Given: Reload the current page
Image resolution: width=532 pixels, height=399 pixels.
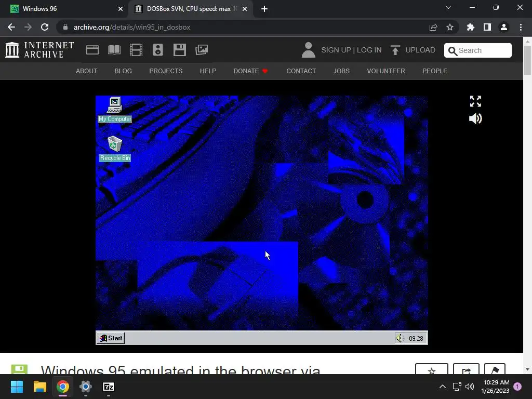Looking at the screenshot, I should click(45, 27).
